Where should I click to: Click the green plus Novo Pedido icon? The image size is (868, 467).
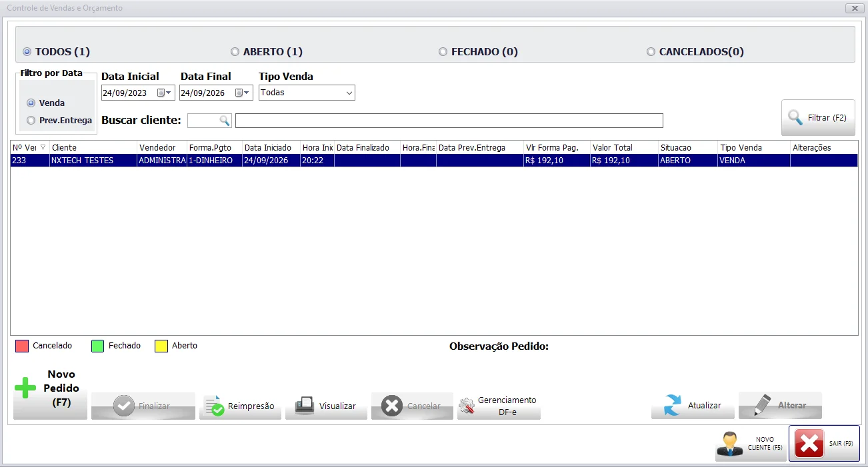[25, 388]
